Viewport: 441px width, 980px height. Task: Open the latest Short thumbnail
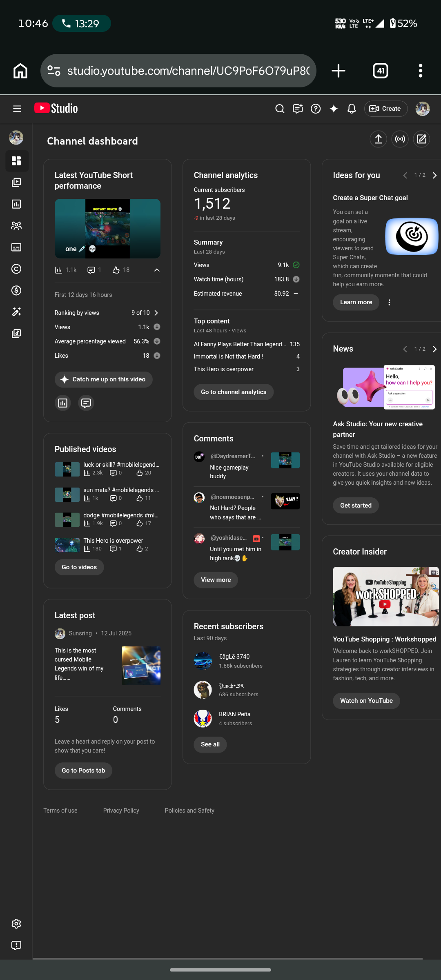pyautogui.click(x=107, y=229)
